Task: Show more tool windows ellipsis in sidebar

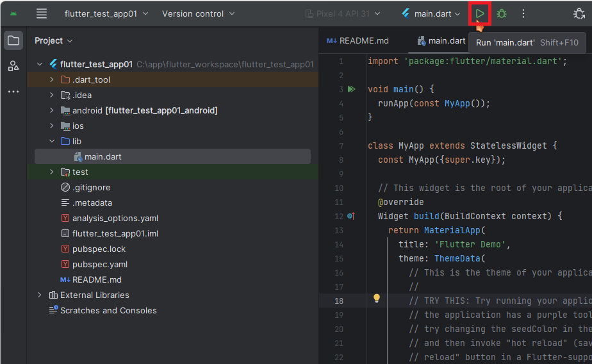Action: pos(13,92)
